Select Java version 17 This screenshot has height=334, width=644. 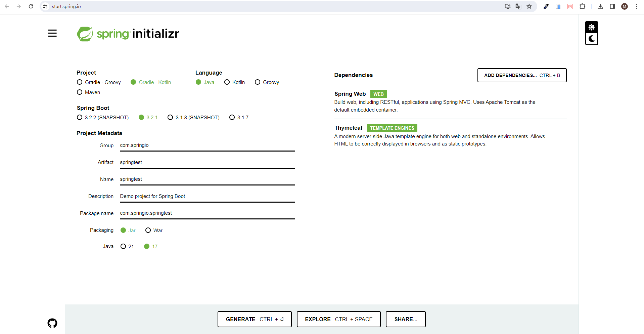coord(151,247)
